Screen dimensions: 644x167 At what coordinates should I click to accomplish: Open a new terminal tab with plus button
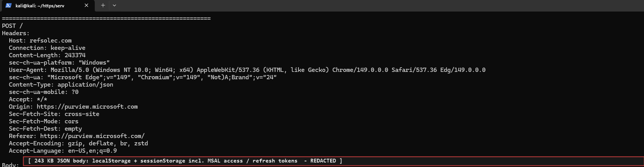pos(103,5)
